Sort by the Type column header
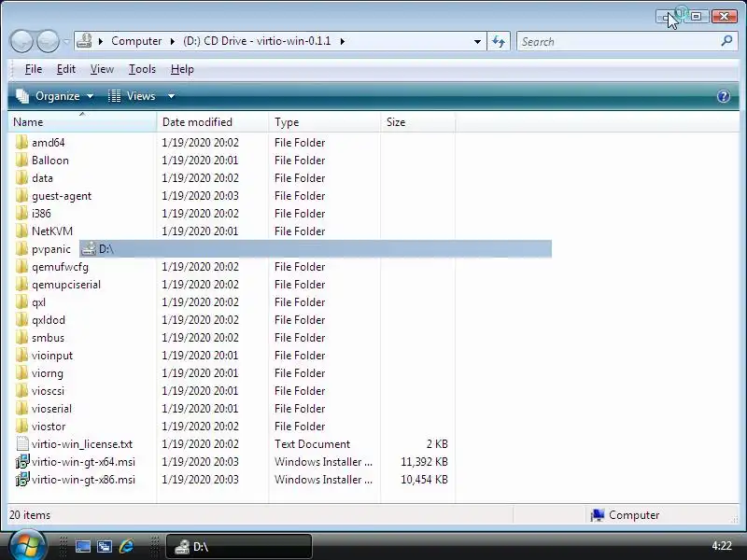 point(324,122)
